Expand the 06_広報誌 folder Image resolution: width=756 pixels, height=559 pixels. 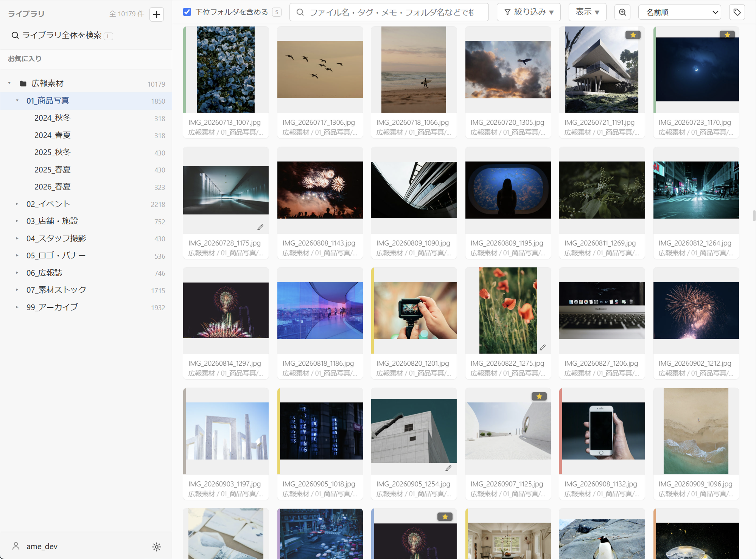(x=17, y=273)
